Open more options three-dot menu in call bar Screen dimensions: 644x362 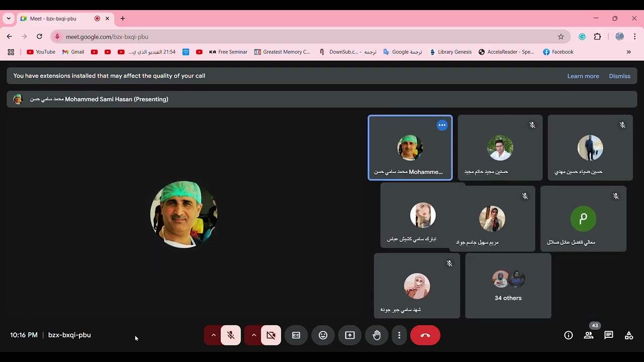[399, 335]
